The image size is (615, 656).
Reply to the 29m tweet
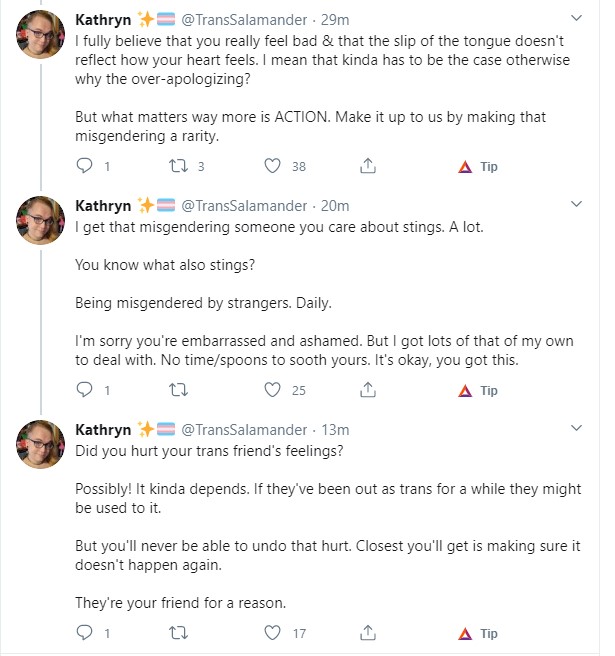pos(85,166)
